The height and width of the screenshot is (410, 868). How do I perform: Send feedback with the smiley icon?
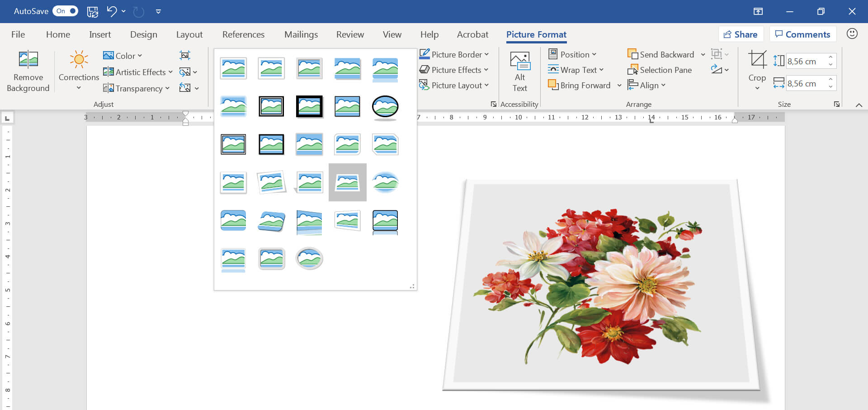pos(852,34)
